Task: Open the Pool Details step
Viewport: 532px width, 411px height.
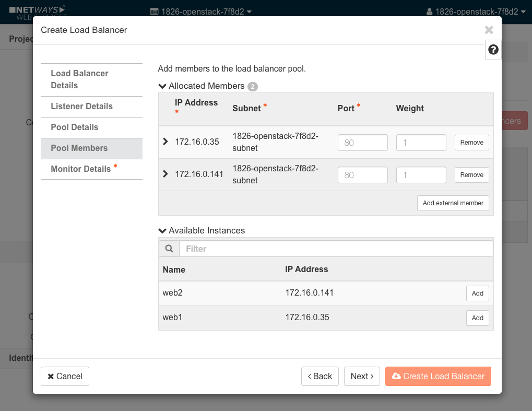Action: click(75, 127)
